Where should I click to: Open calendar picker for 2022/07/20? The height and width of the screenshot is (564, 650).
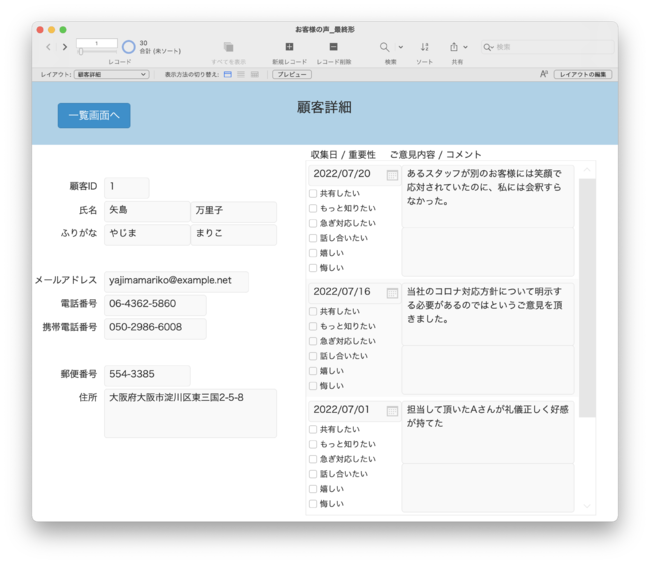tap(392, 175)
